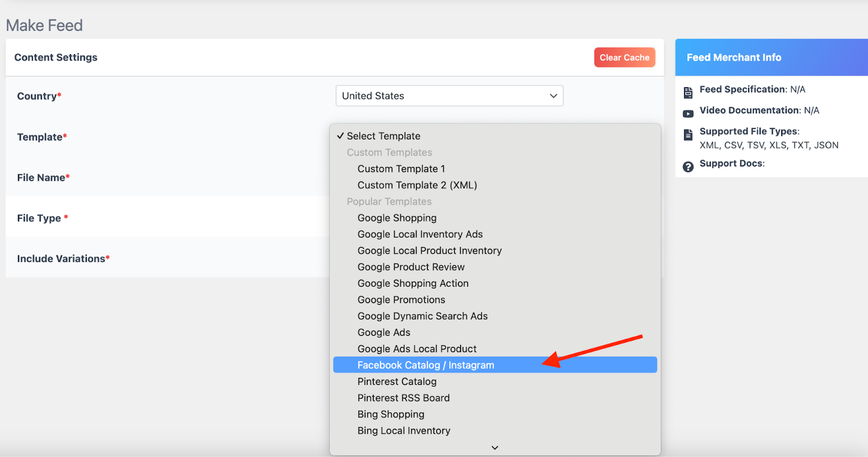Click the File Type field label
868x457 pixels.
[x=42, y=218]
